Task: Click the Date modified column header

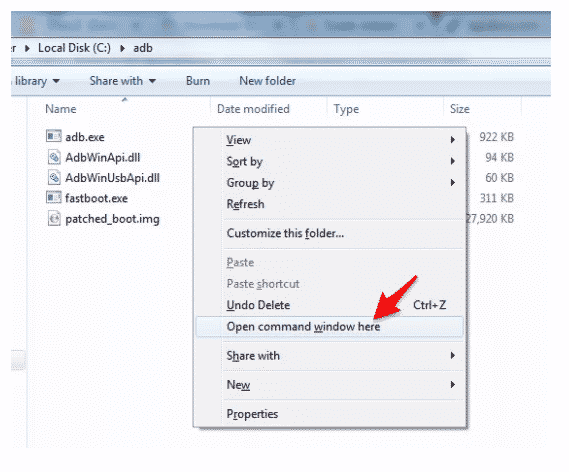Action: pos(253,109)
